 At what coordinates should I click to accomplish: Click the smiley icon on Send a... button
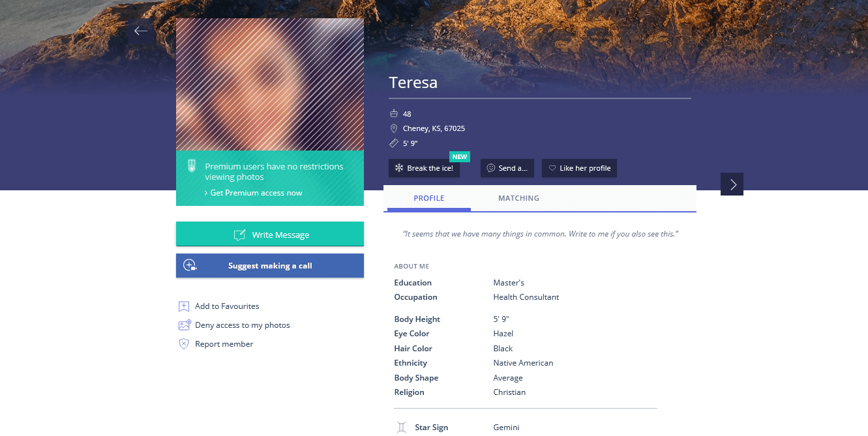[x=491, y=168]
